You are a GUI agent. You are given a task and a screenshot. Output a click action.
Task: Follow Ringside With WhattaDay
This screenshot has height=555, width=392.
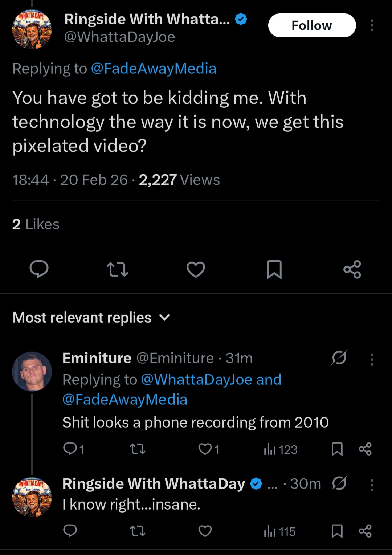[x=312, y=25]
